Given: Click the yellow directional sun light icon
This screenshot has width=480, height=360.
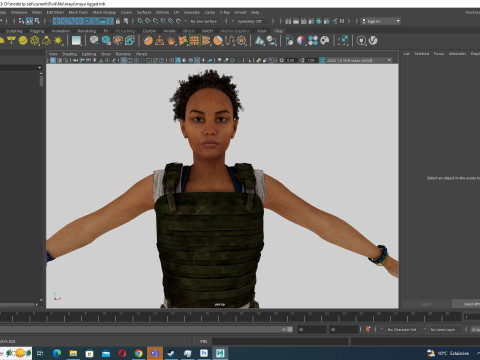Looking at the screenshot, I should click(58, 41).
